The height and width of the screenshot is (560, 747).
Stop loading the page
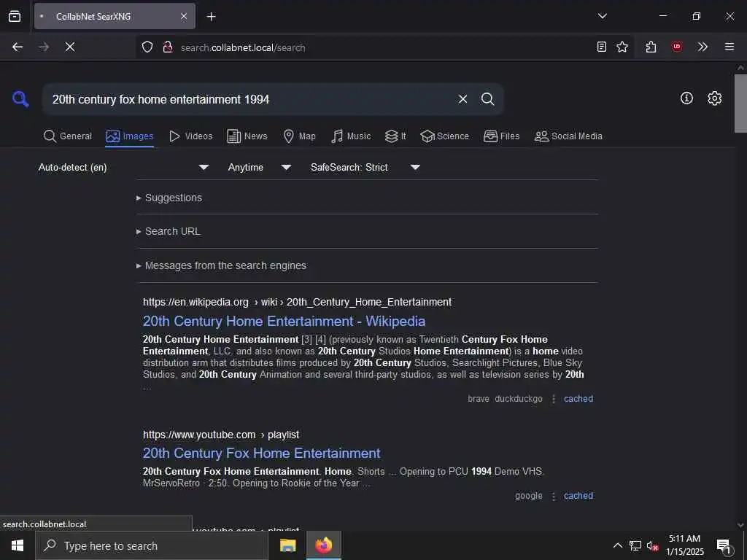[70, 47]
